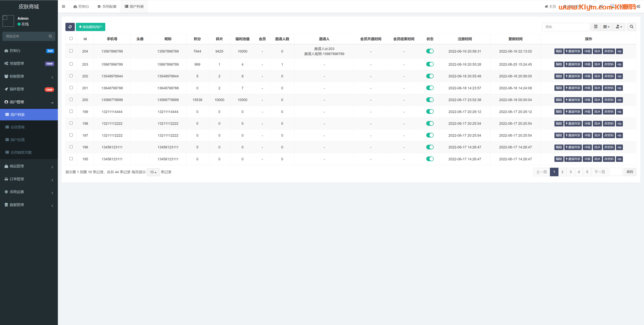Click 冲值 for user 203
644x325 pixels.
coord(587,64)
